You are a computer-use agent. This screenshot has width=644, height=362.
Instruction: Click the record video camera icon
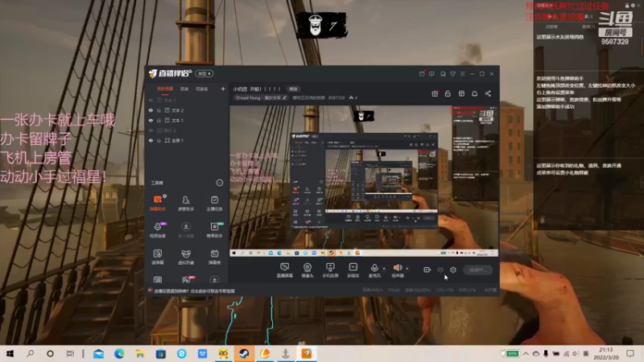(x=427, y=269)
